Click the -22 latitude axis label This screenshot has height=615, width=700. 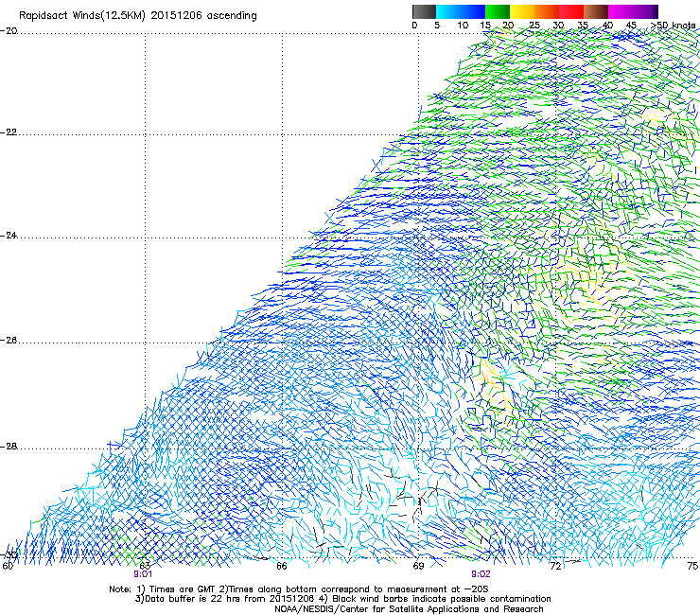tap(9, 132)
